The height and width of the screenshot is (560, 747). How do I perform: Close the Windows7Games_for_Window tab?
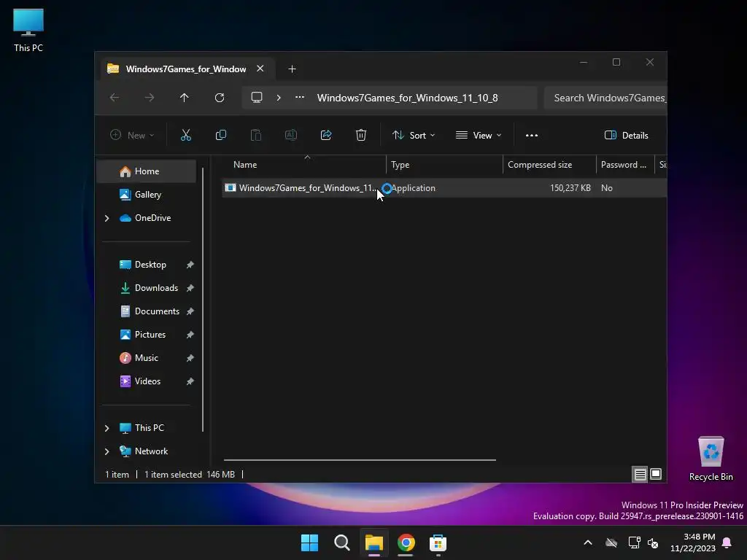pos(260,69)
